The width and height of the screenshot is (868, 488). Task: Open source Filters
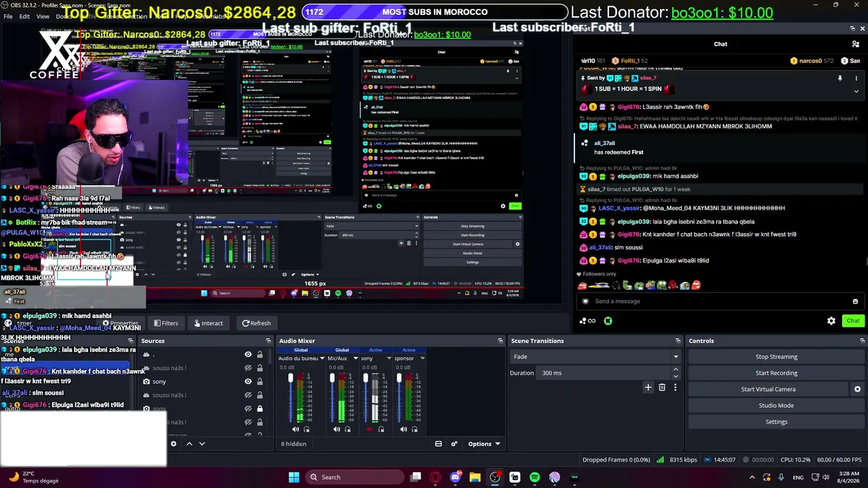[166, 323]
